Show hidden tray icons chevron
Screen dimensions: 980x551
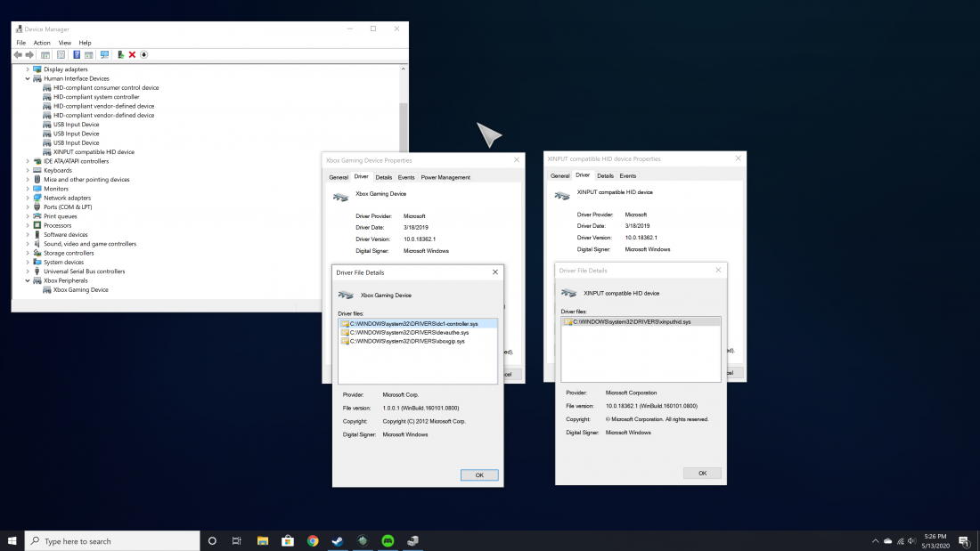coord(875,541)
